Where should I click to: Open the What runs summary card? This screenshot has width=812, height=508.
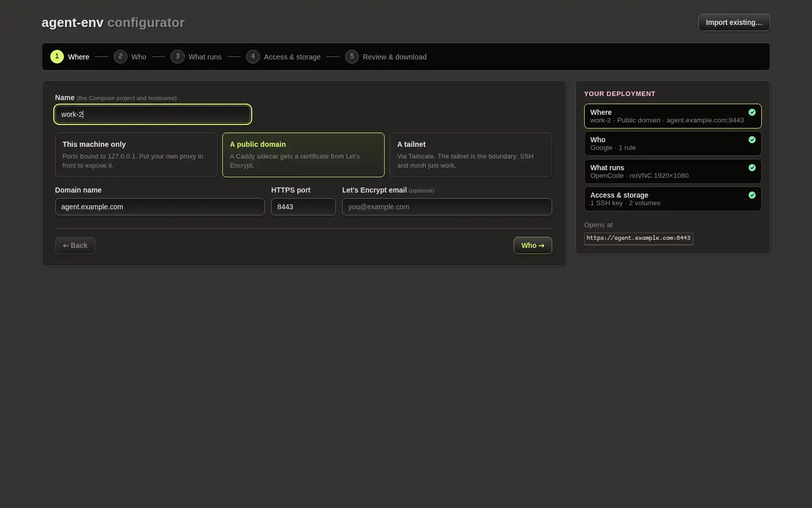pyautogui.click(x=672, y=171)
